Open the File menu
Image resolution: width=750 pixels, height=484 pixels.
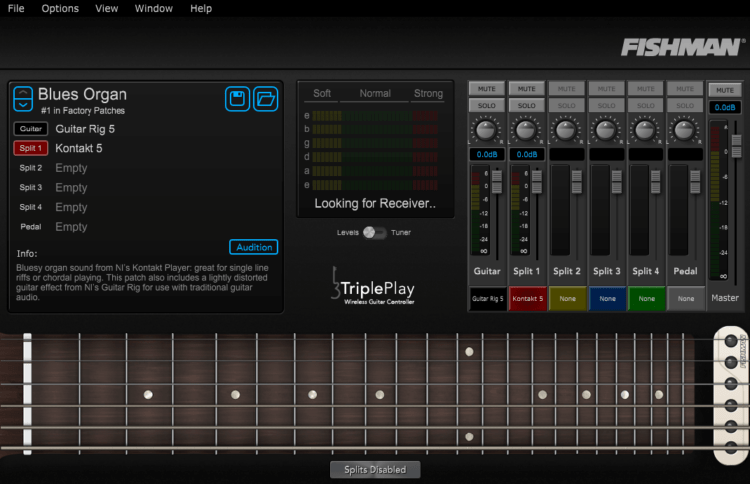[x=16, y=8]
